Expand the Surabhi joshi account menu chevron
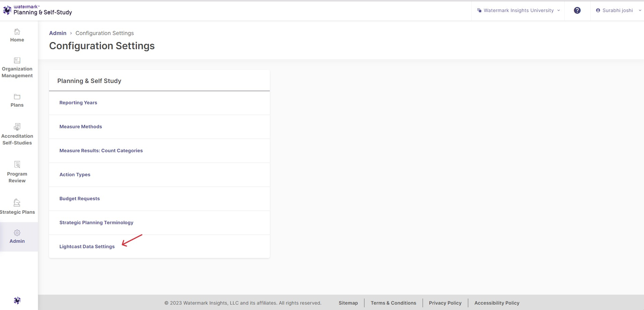This screenshot has width=644, height=310. coord(640,10)
